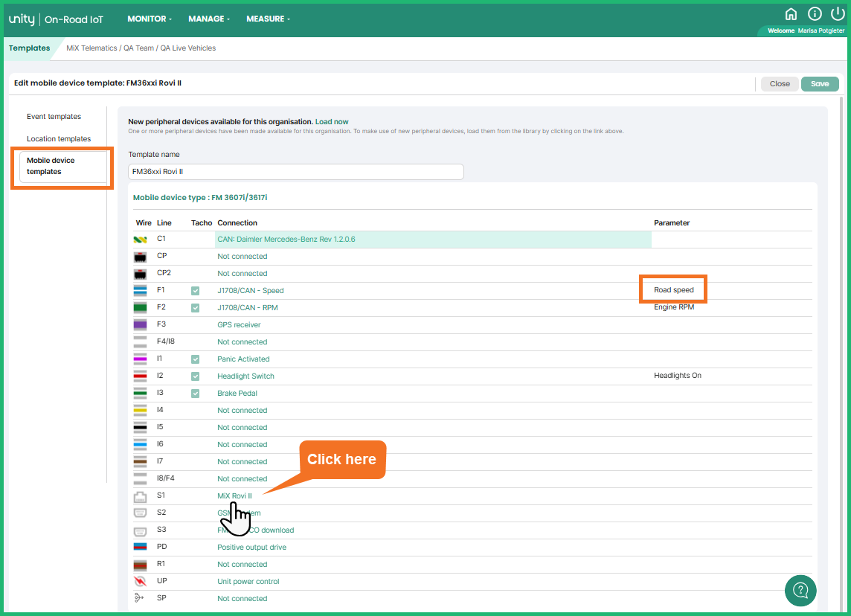Click the I6 blue wire icon

point(140,444)
